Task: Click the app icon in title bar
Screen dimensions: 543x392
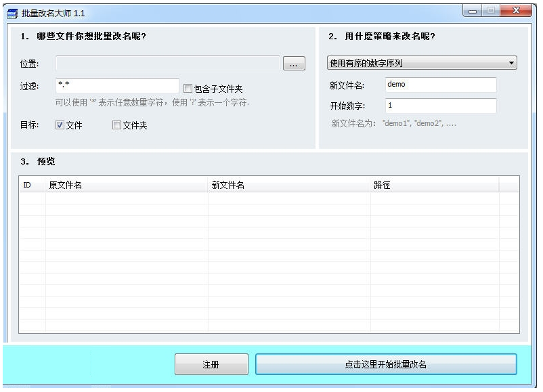Action: [12, 14]
